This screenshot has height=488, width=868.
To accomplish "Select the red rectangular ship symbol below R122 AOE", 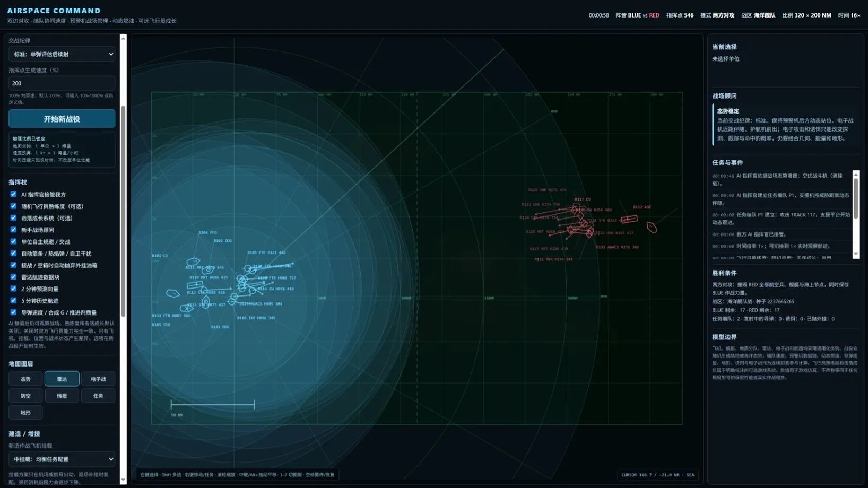I will pyautogui.click(x=629, y=219).
